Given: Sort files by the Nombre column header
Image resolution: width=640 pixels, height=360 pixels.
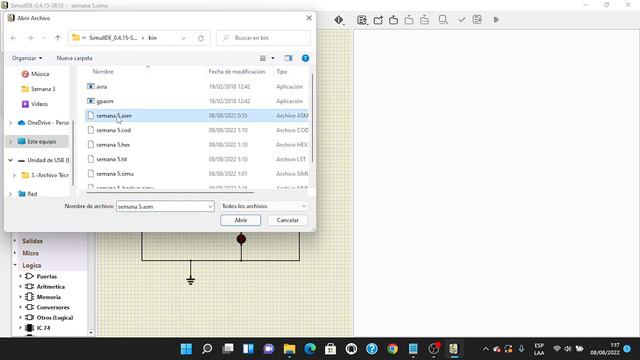Looking at the screenshot, I should (103, 71).
